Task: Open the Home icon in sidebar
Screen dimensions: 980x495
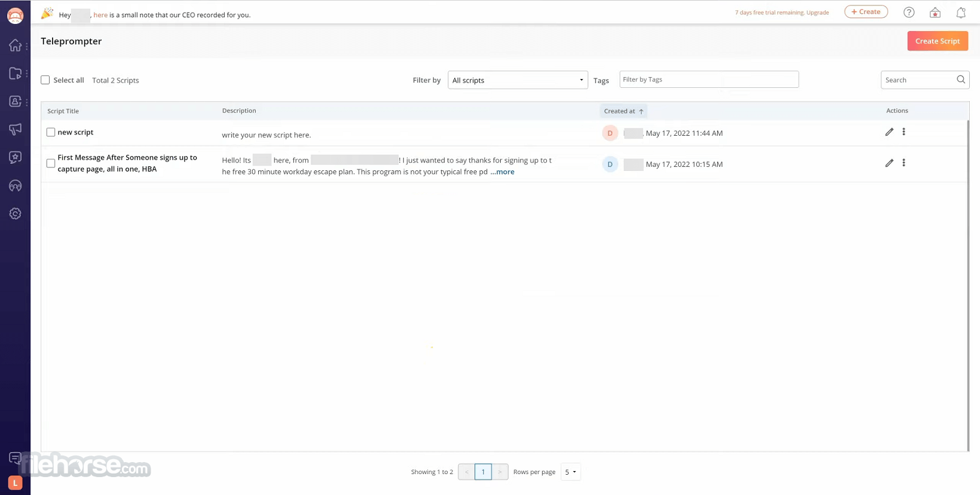Action: (x=15, y=45)
